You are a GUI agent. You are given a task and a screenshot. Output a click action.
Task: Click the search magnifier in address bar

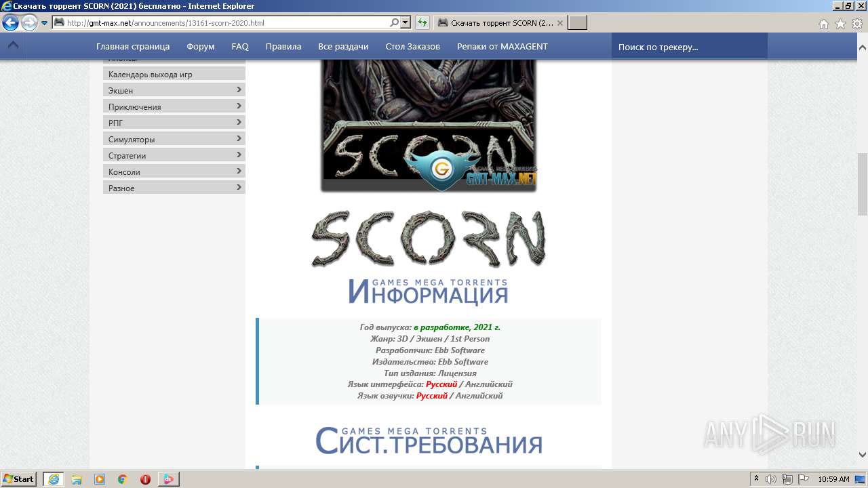(394, 22)
